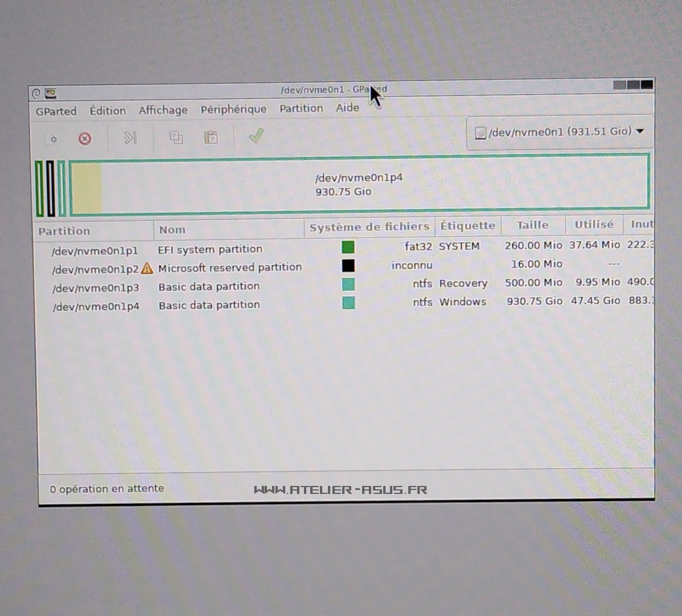
Task: Click the Paste partition toolbar icon
Action: [x=211, y=137]
